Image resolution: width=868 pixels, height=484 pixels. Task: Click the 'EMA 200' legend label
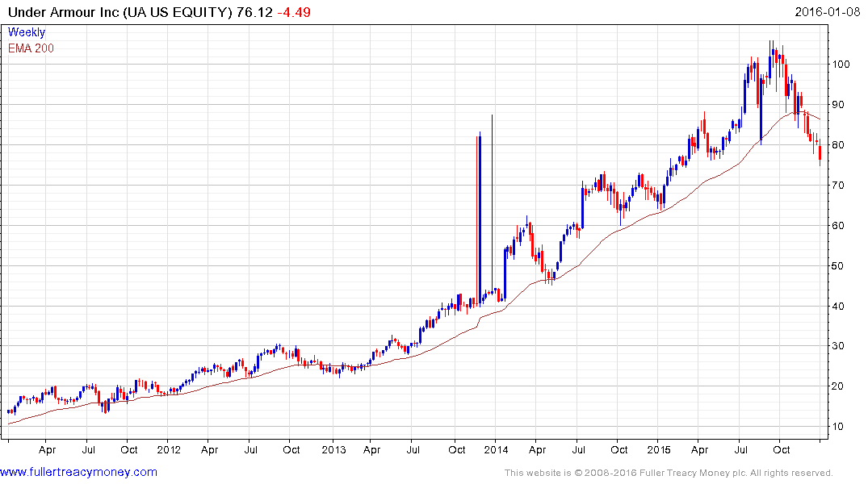point(31,48)
